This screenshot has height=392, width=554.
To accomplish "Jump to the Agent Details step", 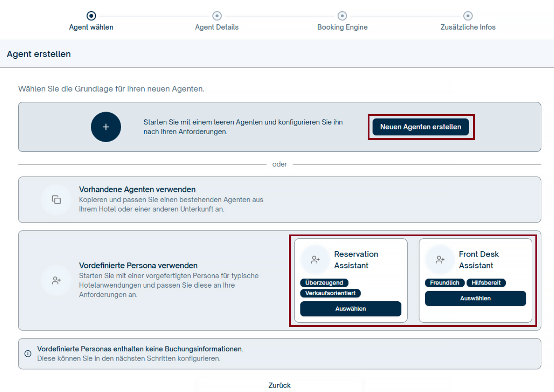I will pos(217,21).
